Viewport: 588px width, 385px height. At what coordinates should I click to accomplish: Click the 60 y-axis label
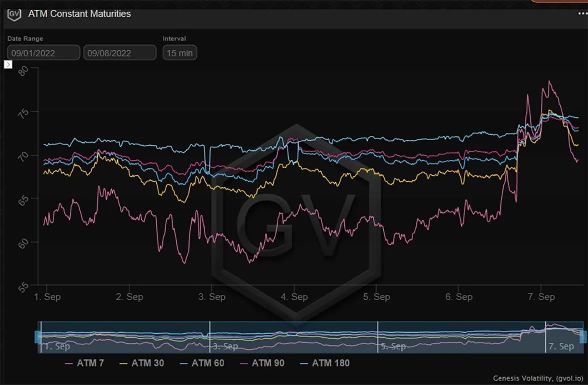pos(23,243)
